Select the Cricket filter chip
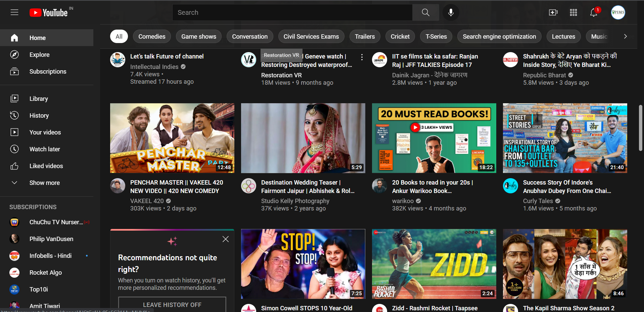The image size is (644, 312). (x=400, y=36)
